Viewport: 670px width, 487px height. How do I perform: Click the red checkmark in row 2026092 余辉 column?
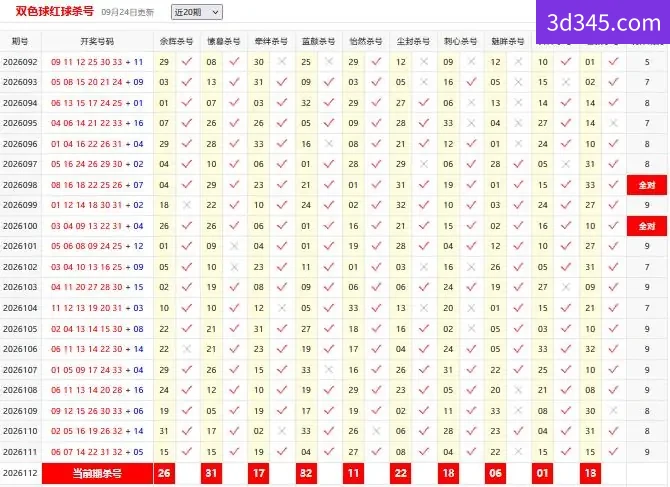(x=187, y=62)
